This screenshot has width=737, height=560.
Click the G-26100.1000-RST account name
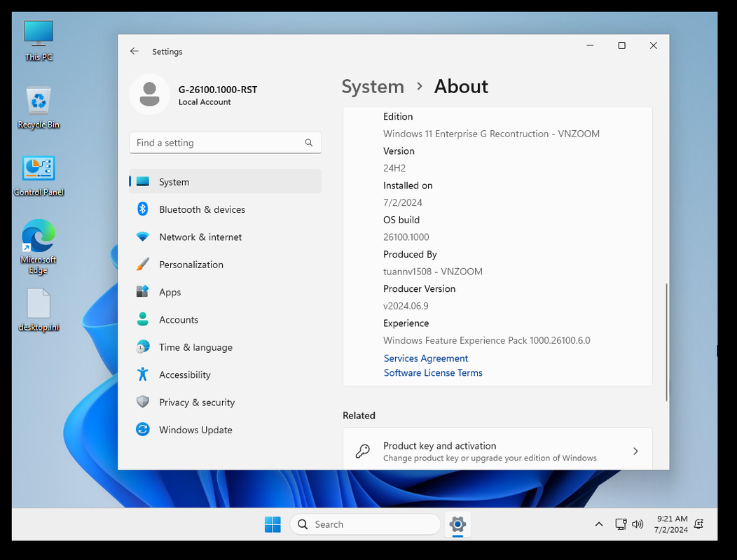coord(218,90)
